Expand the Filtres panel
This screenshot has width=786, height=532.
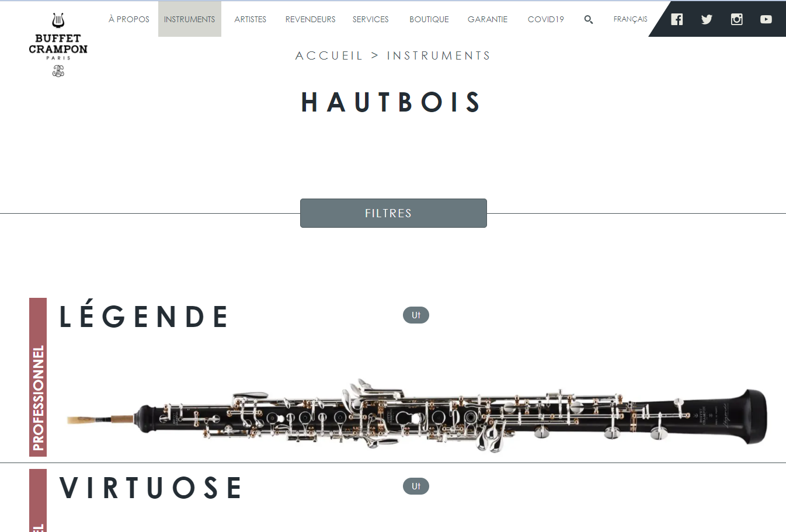(x=393, y=213)
